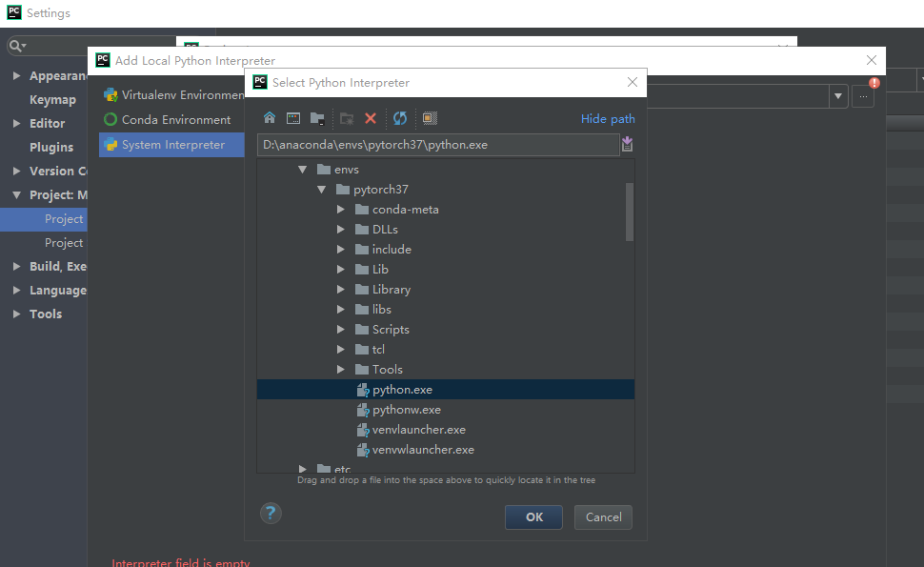Expand the Lib folder
The width and height of the screenshot is (924, 567).
(x=341, y=270)
